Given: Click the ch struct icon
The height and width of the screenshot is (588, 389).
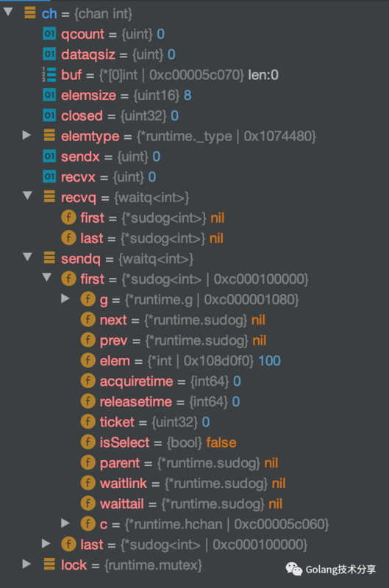Looking at the screenshot, I should pyautogui.click(x=30, y=12).
